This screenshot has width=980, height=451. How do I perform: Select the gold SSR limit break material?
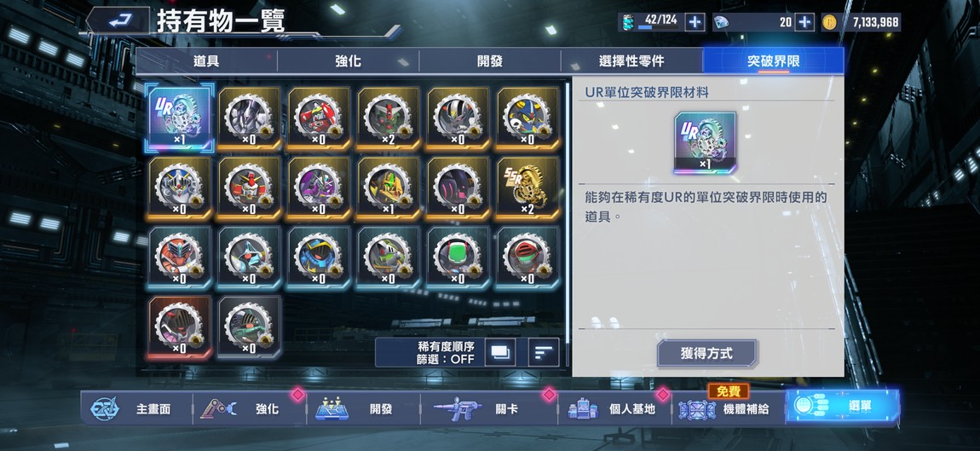tap(528, 188)
